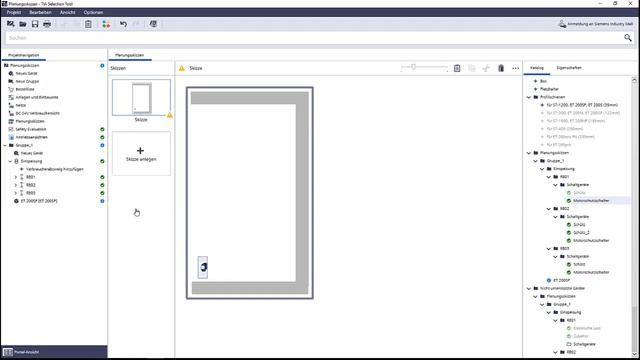Collapse Einspeisung in the project navigation tree
This screenshot has height=360, width=640.
coord(11,161)
